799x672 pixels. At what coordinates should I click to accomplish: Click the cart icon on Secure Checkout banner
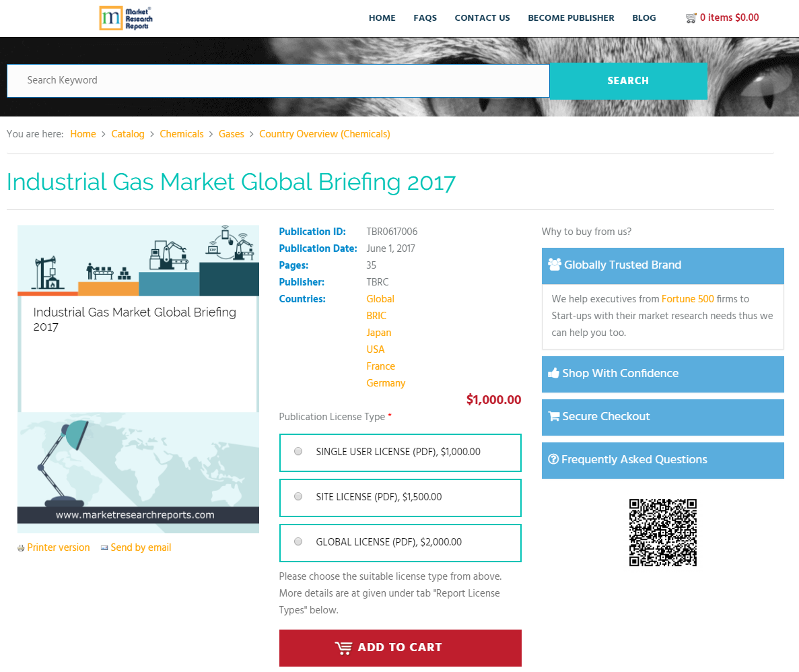click(555, 417)
